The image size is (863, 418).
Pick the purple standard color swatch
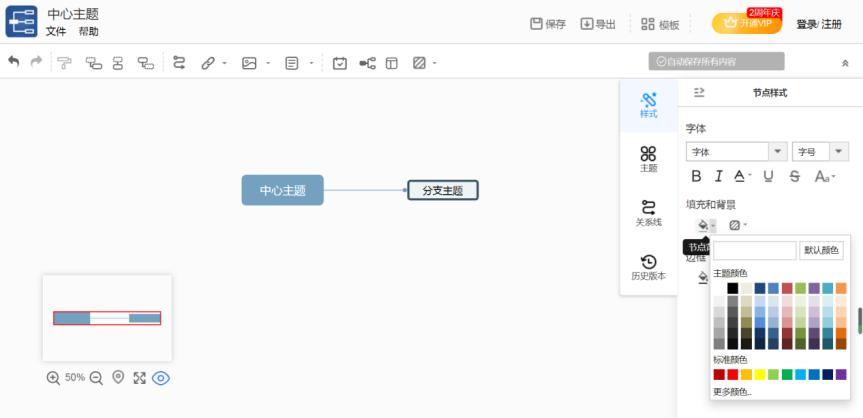[x=841, y=374]
